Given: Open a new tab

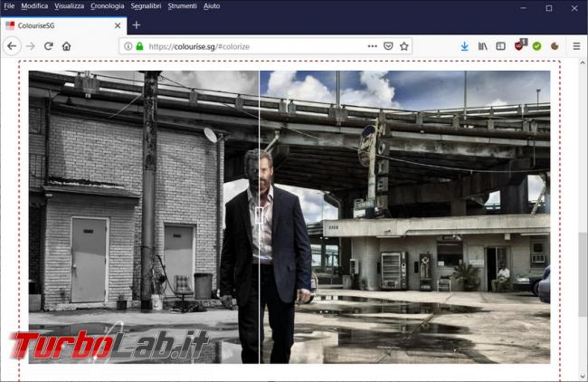Looking at the screenshot, I should click(137, 25).
